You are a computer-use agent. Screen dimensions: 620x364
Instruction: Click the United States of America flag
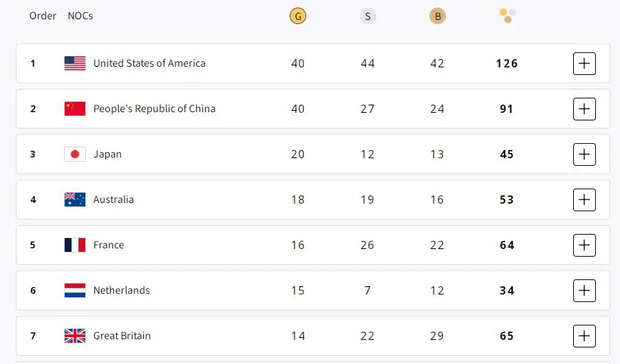tap(75, 63)
